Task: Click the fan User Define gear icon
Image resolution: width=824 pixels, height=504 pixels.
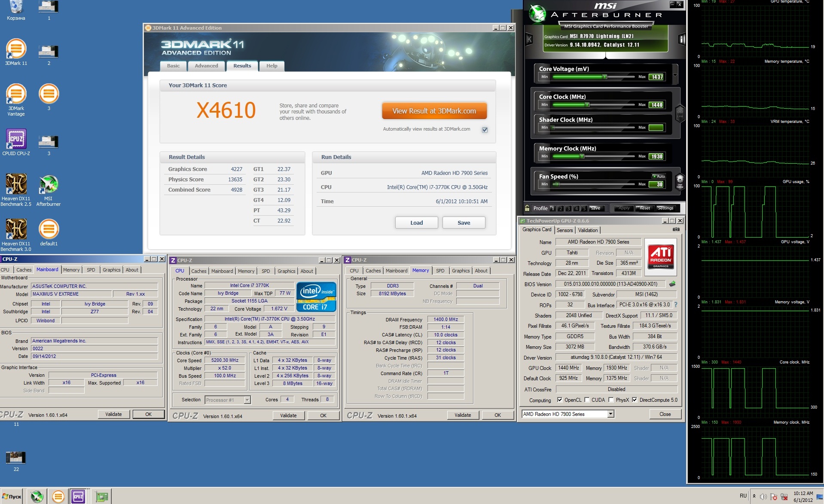Action: pos(680,181)
